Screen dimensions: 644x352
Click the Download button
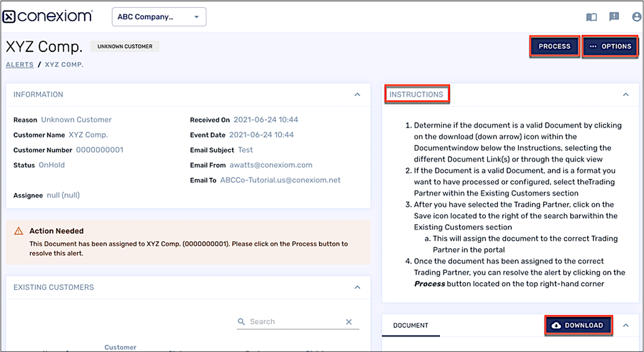click(x=578, y=325)
